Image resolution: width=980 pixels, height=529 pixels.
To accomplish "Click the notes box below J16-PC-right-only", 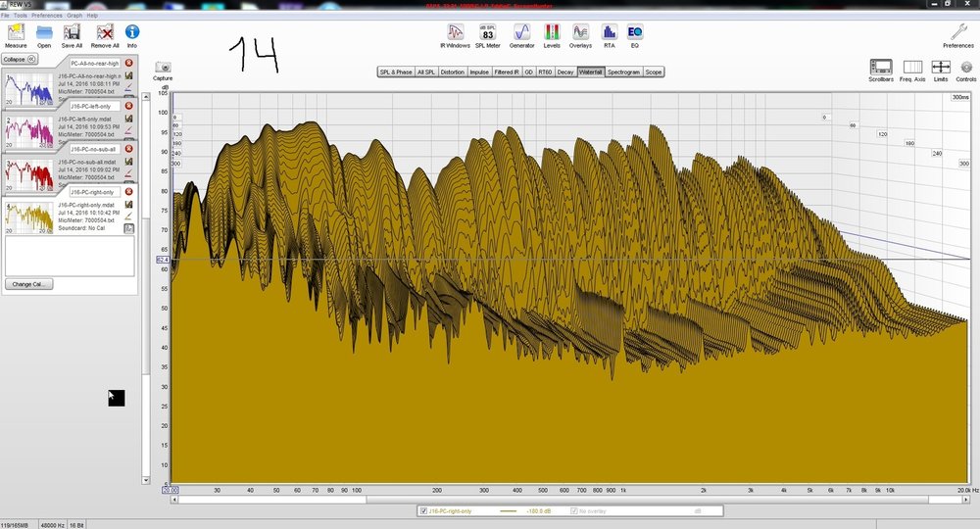I will [70, 256].
